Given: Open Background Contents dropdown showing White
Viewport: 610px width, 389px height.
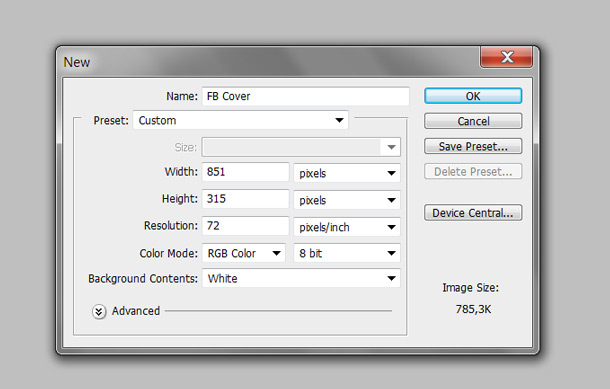Looking at the screenshot, I should tap(301, 278).
